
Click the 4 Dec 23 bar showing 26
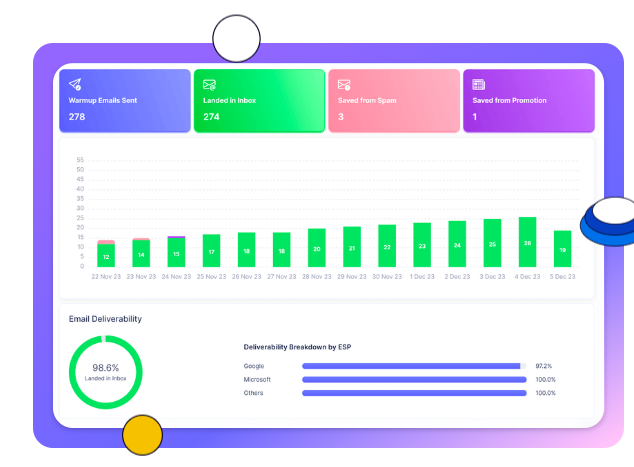(x=527, y=243)
